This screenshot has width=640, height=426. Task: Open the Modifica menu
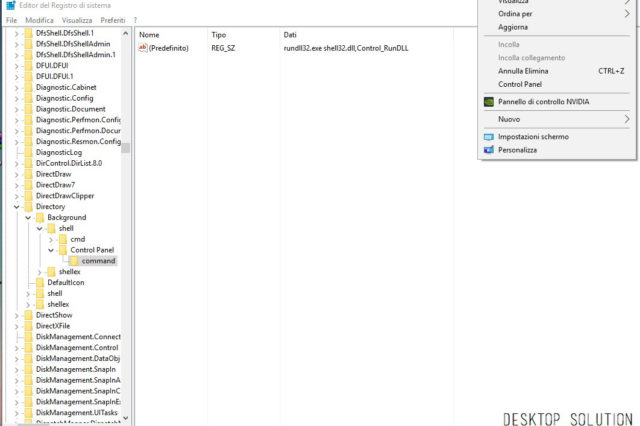pos(39,20)
